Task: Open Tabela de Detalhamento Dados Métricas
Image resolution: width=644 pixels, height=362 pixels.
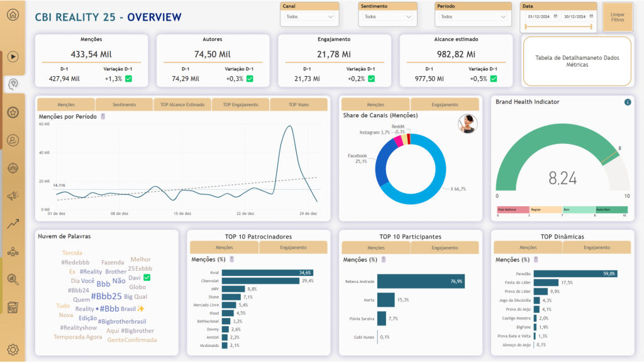Action: point(577,61)
